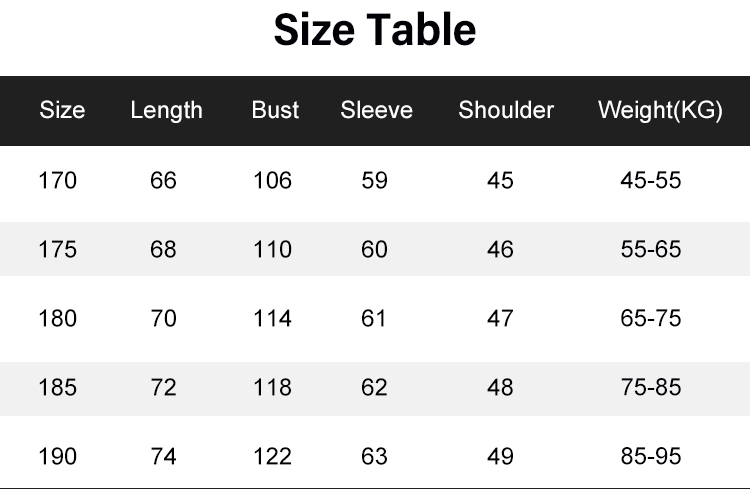
Task: Click the Size column header
Action: pos(62,111)
